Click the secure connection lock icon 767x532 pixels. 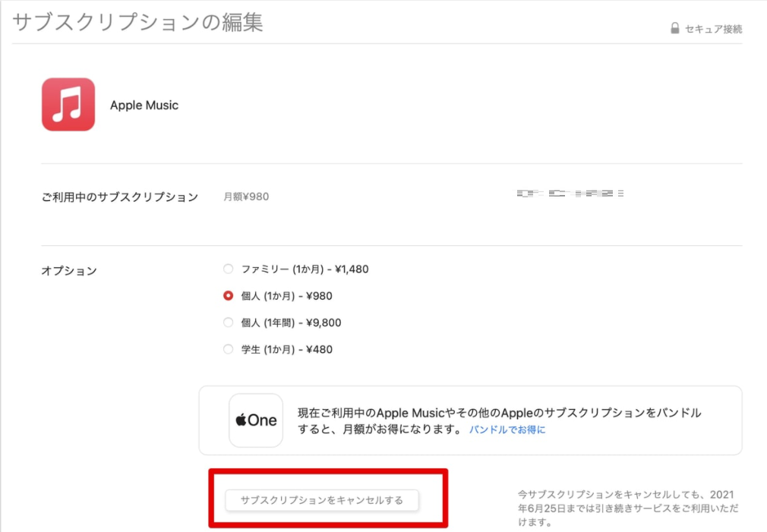click(674, 28)
